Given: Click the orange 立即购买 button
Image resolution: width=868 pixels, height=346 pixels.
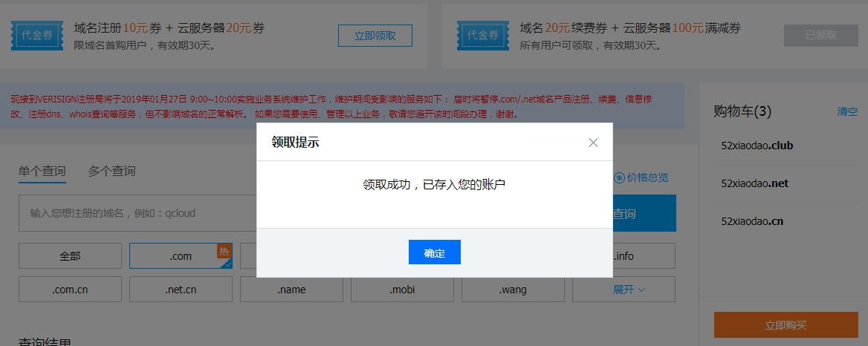Looking at the screenshot, I should [786, 325].
